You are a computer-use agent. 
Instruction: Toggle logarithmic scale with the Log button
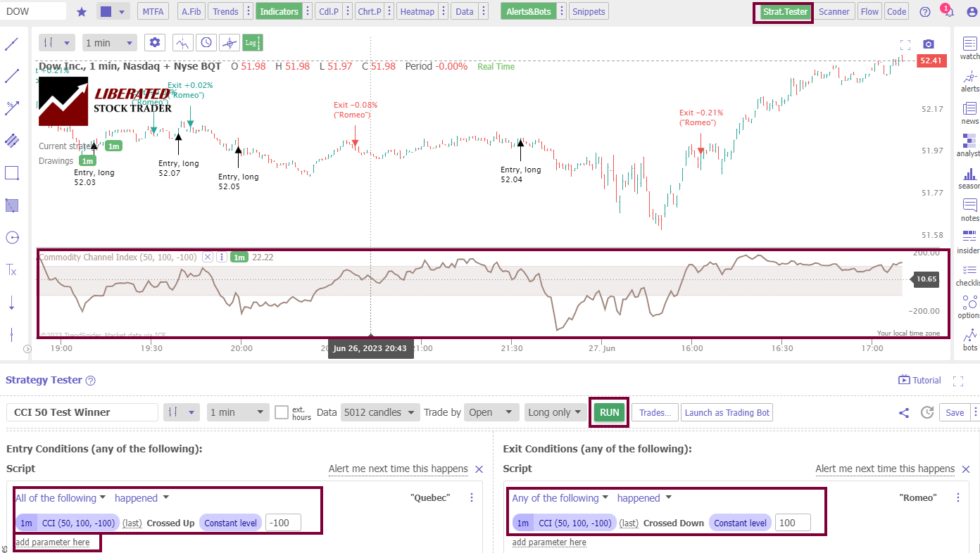pyautogui.click(x=252, y=42)
